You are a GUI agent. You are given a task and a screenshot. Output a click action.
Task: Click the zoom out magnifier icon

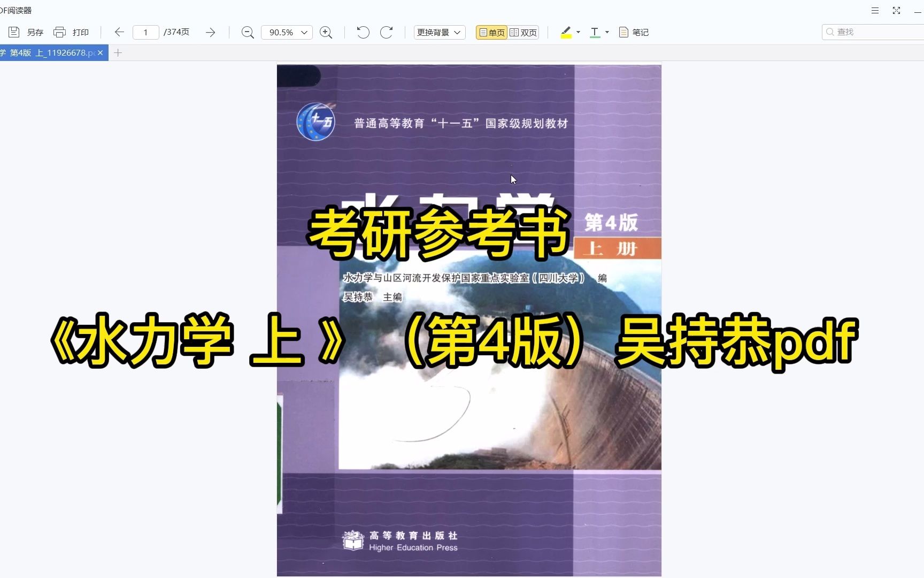click(x=248, y=32)
